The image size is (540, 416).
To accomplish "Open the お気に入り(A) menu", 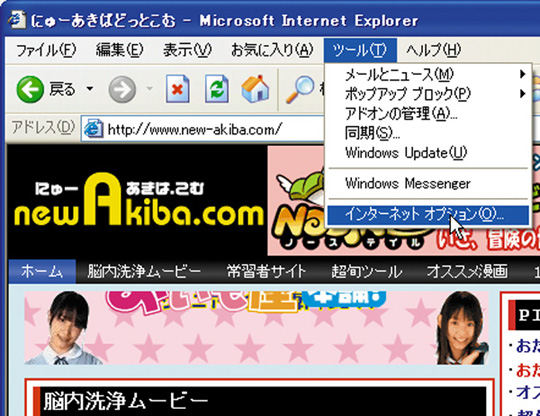I will click(x=272, y=50).
